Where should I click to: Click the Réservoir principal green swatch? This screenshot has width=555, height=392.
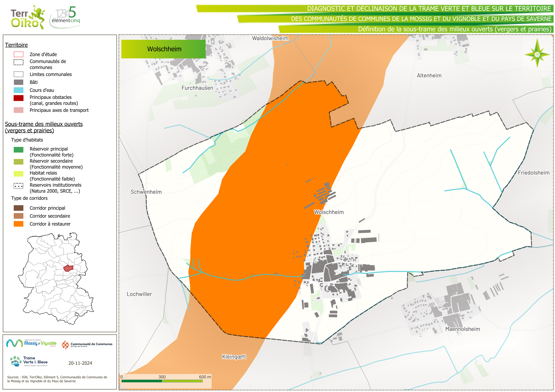18,150
